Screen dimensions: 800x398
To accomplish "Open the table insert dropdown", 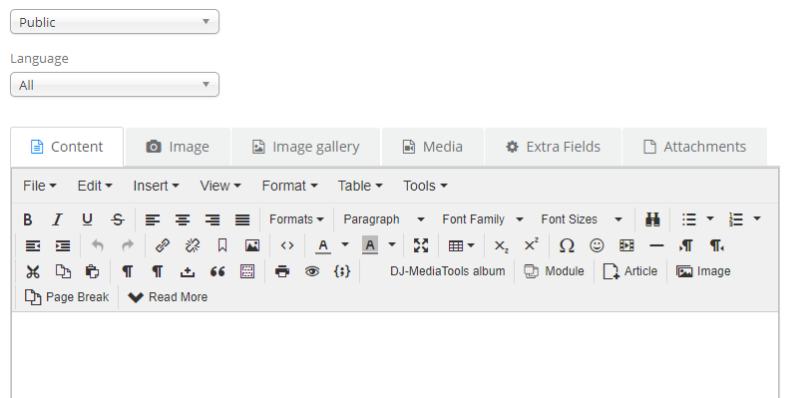I will tap(461, 246).
